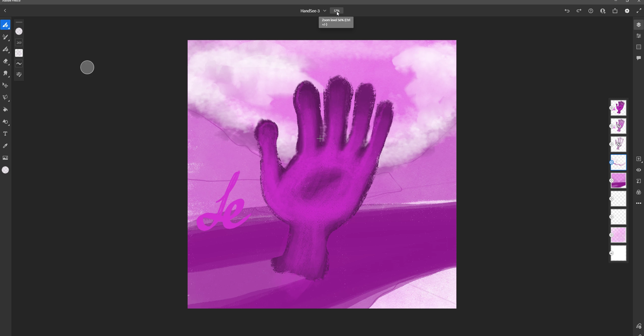Select the Text tool
Viewport: 644px width, 336px height.
5,134
